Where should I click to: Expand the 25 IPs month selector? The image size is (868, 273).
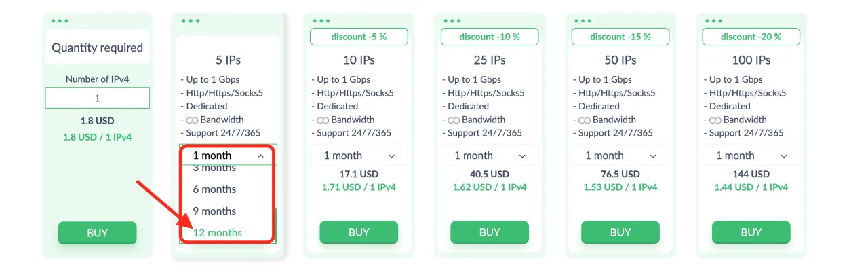[x=489, y=156]
